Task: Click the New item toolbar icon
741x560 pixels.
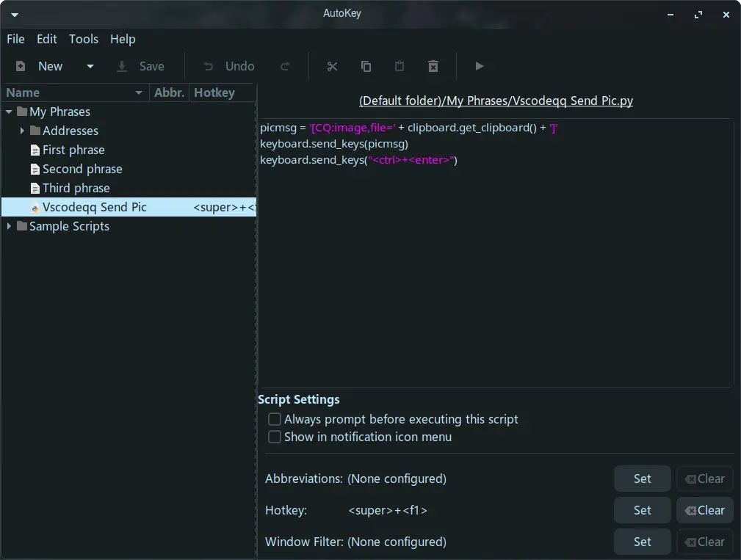Action: (x=21, y=66)
